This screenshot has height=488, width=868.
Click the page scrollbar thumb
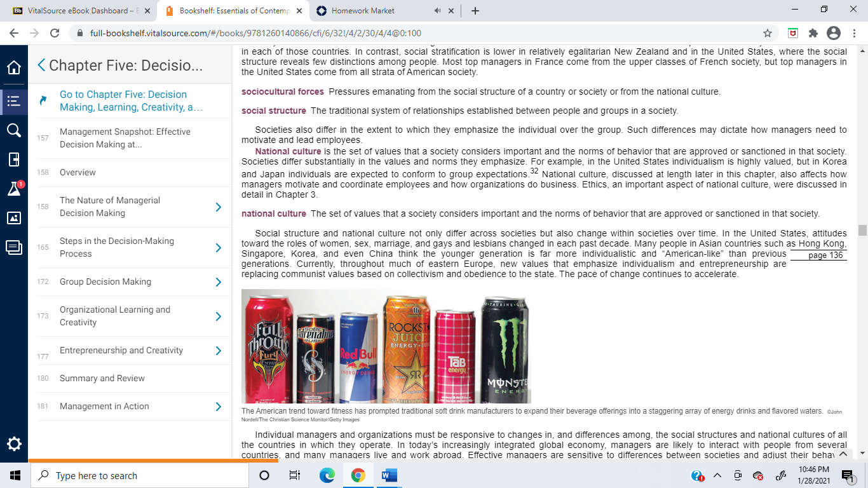coord(862,230)
